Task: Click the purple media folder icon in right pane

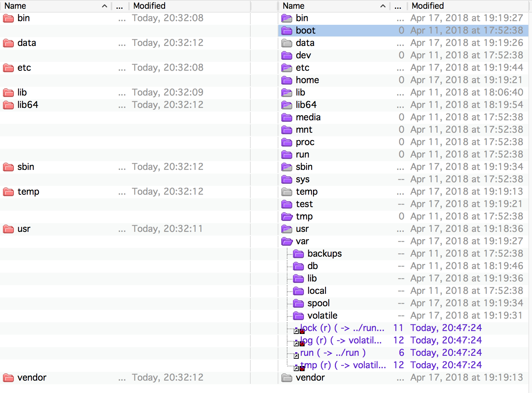Action: 287,117
